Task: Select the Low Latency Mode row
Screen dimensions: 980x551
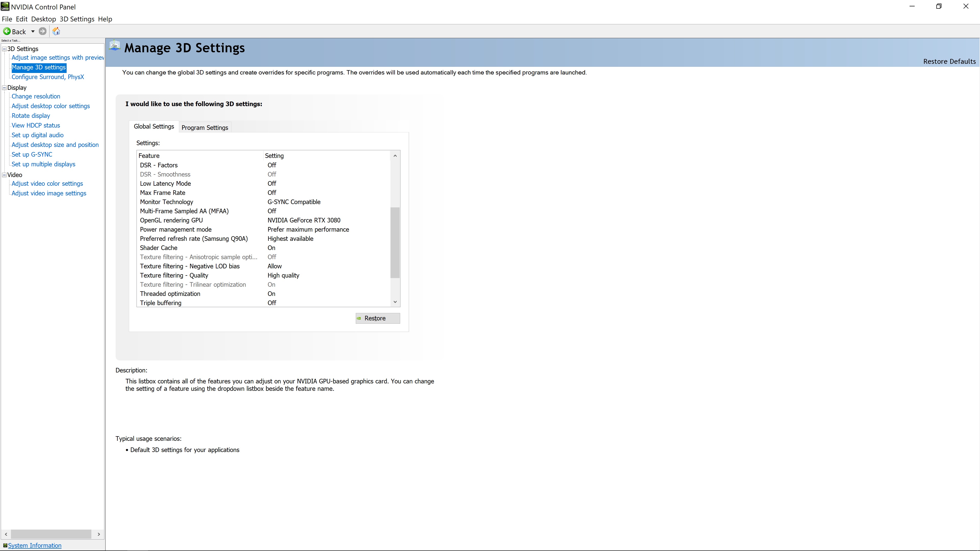Action: coord(264,184)
